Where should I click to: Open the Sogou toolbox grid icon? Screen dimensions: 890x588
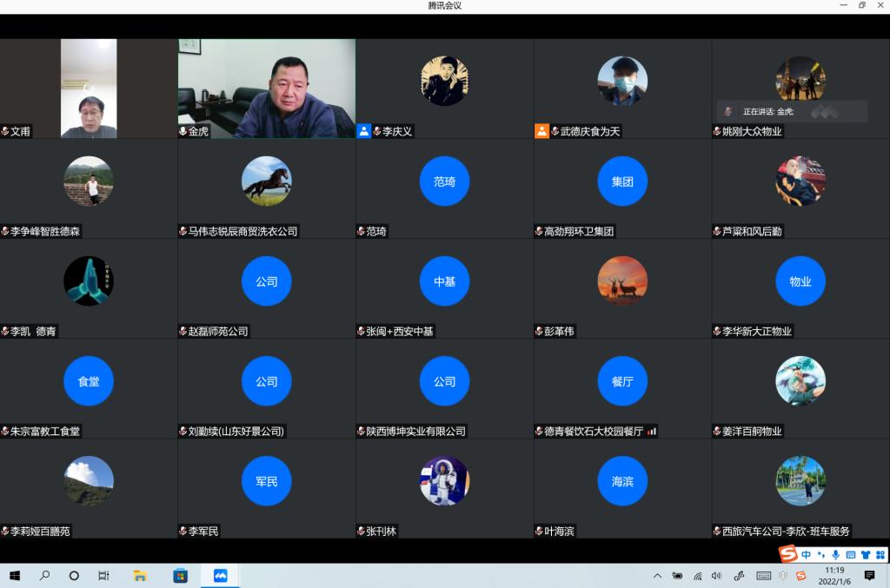coord(880,554)
